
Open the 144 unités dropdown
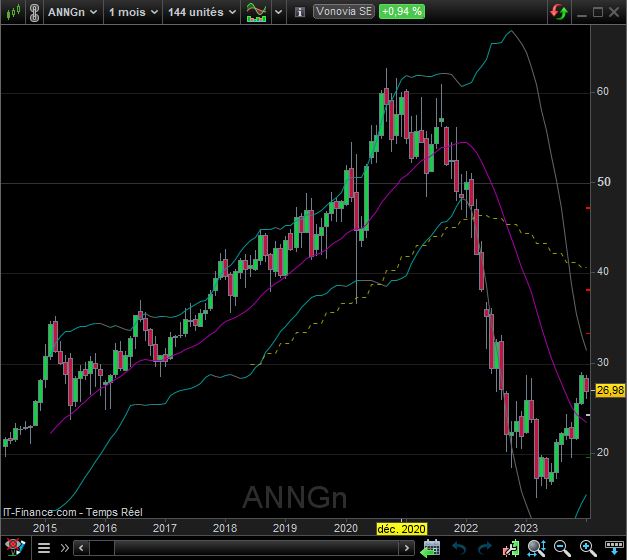coord(202,12)
